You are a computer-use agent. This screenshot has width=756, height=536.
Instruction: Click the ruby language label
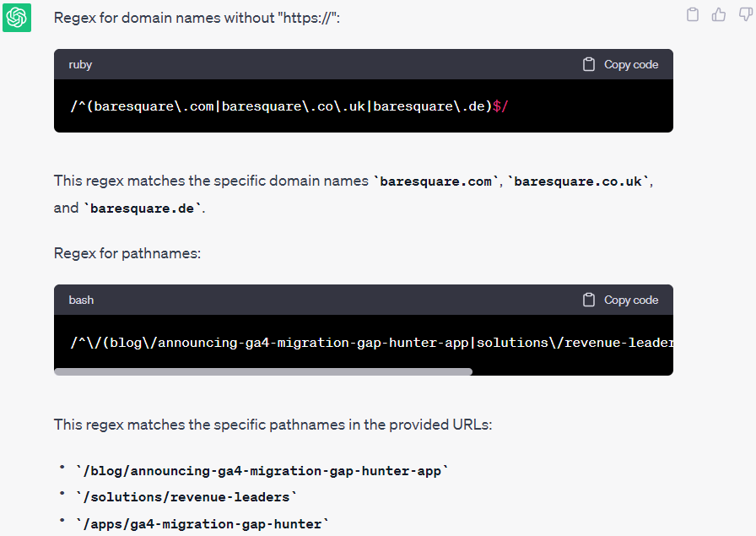[81, 63]
